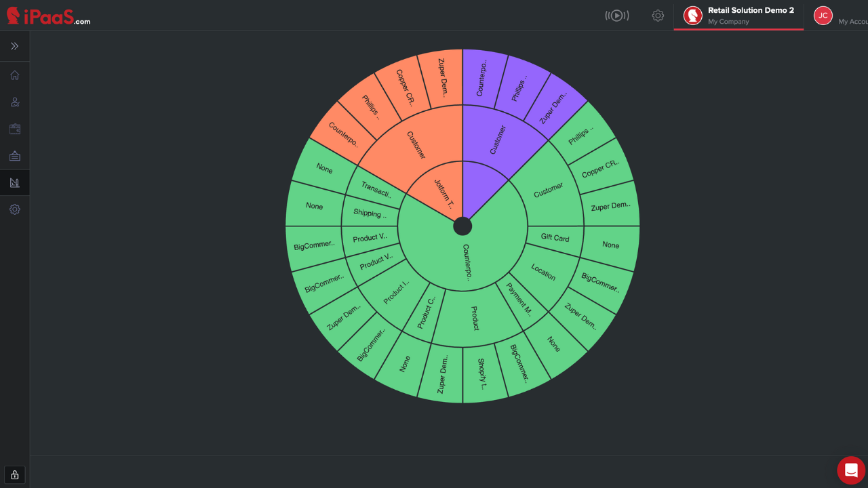
Task: Select the purple Customer segment
Action: pos(498,139)
